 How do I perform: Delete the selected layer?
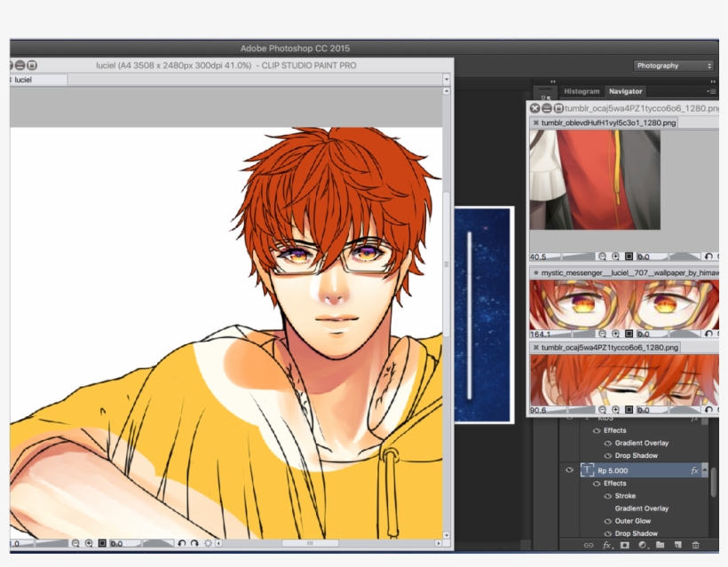coord(695,546)
